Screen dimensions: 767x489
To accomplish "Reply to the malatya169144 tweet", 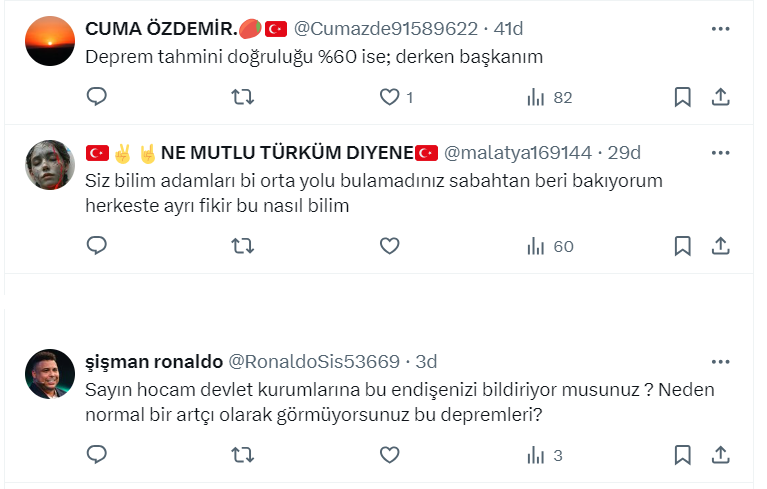I will [x=97, y=246].
